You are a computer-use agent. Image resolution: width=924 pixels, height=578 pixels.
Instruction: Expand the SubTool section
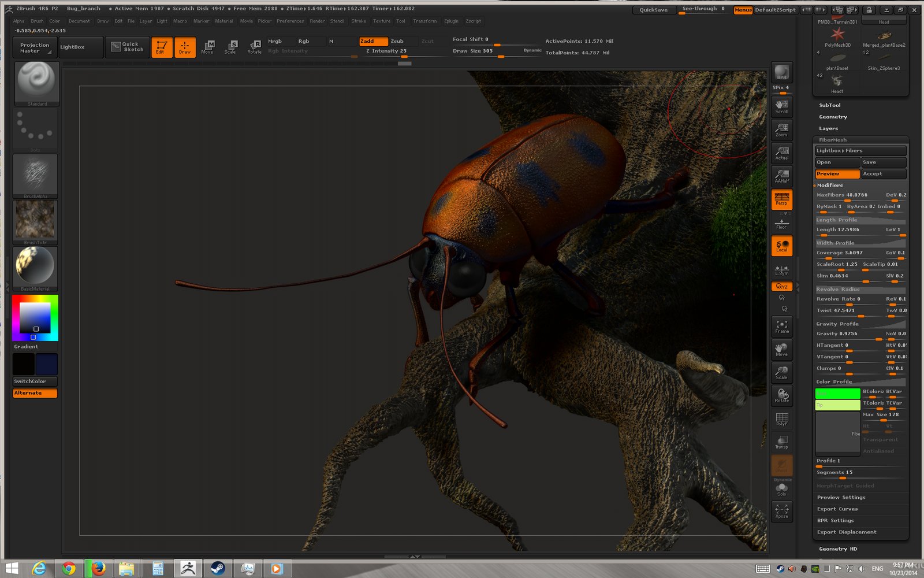pos(830,105)
